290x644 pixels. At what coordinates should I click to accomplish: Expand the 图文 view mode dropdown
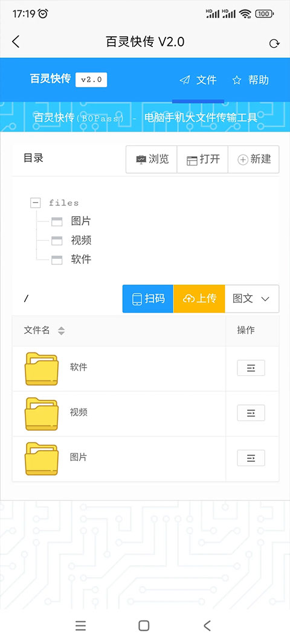[x=252, y=299]
